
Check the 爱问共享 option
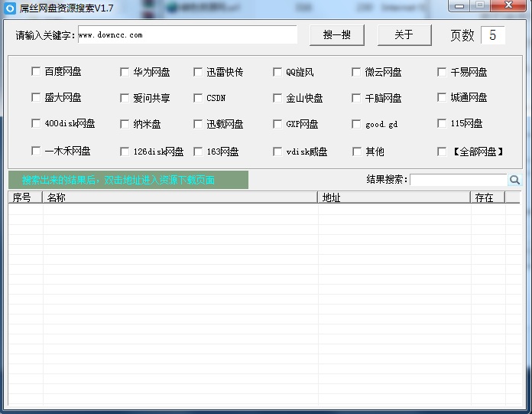(x=125, y=98)
